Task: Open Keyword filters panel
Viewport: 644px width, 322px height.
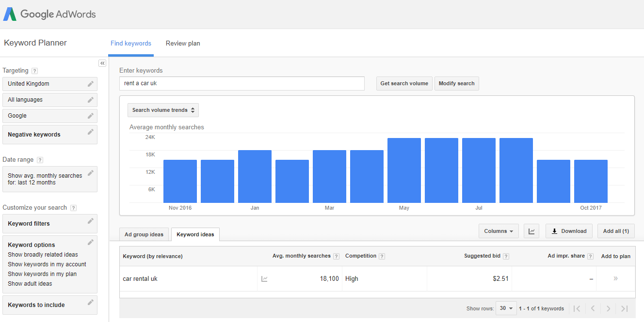Action: tap(50, 224)
